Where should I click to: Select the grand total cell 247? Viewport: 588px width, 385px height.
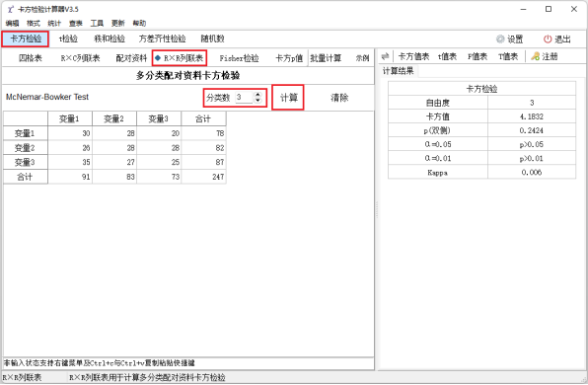click(203, 177)
